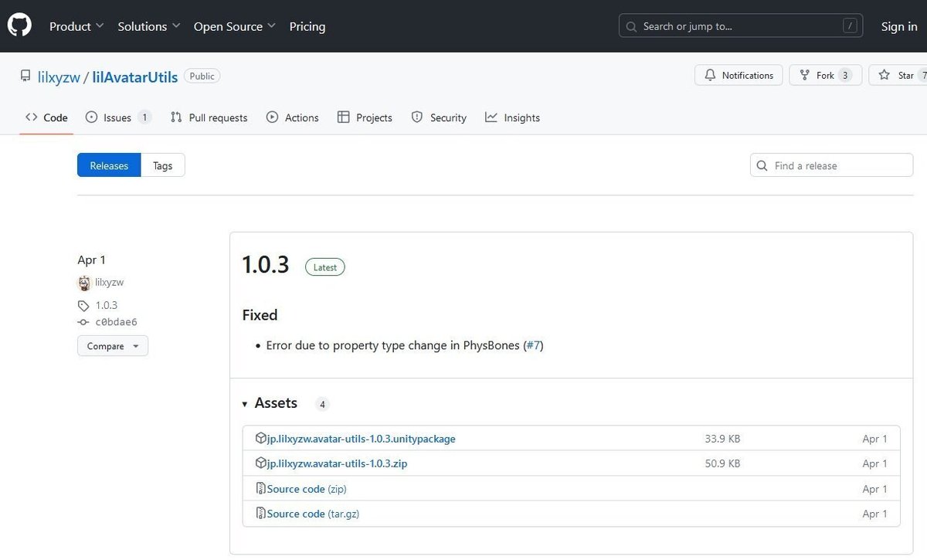
Task: Collapse the Assets section triangle
Action: (x=245, y=404)
